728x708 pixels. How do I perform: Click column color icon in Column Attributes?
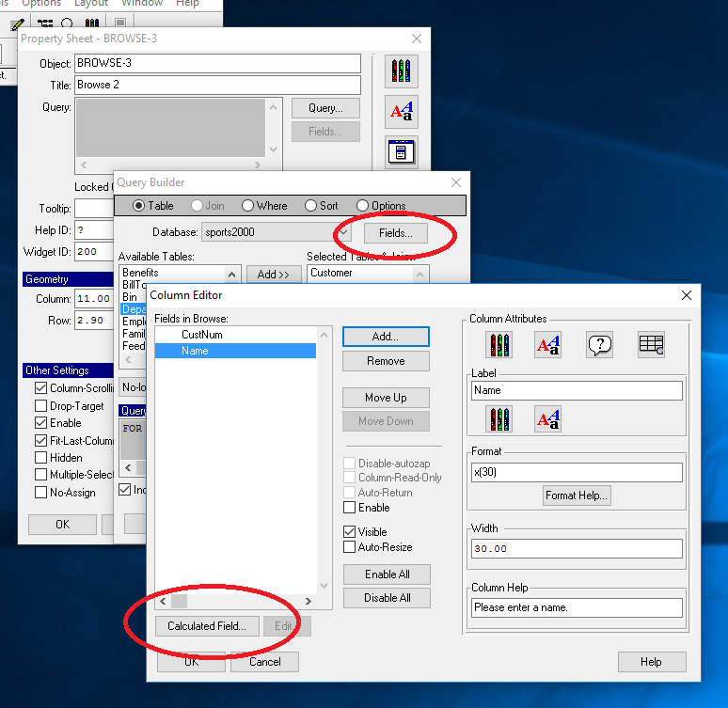(x=499, y=344)
